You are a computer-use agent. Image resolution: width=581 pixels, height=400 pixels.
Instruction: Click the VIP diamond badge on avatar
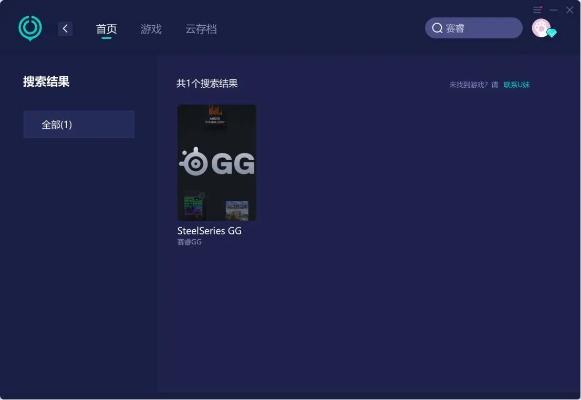(x=552, y=33)
